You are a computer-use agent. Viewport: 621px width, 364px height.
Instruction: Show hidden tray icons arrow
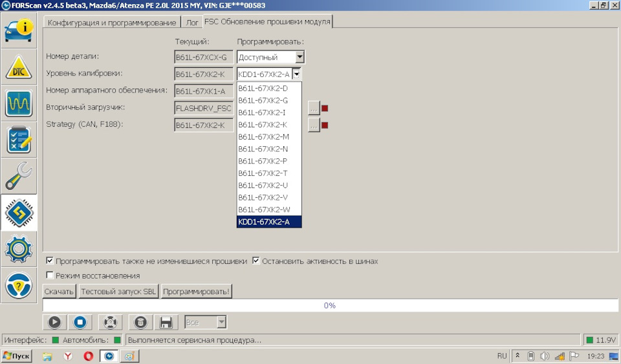tap(517, 356)
